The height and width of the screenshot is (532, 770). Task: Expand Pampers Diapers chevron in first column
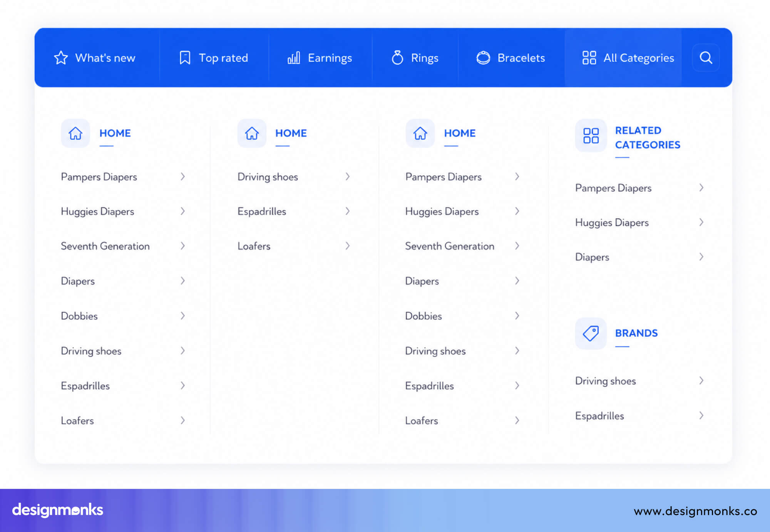click(183, 177)
